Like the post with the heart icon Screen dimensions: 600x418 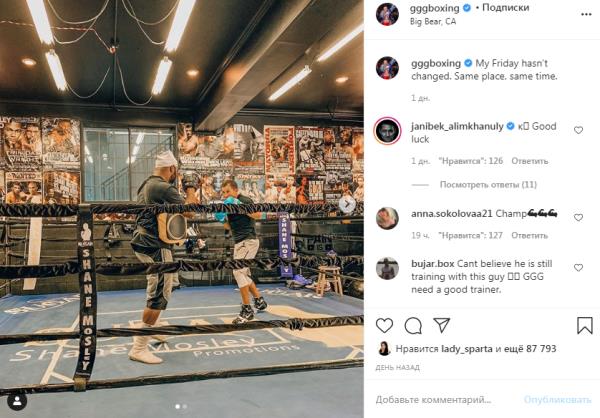pyautogui.click(x=384, y=326)
